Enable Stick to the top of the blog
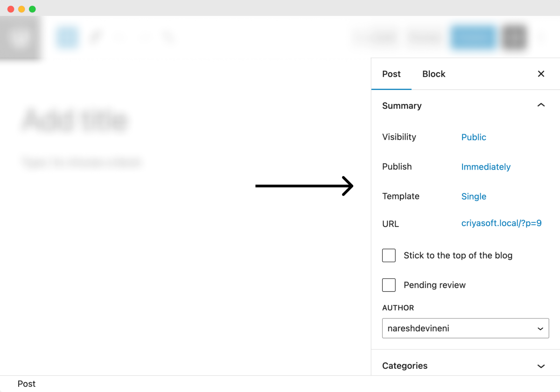This screenshot has width=560, height=392. pyautogui.click(x=389, y=255)
